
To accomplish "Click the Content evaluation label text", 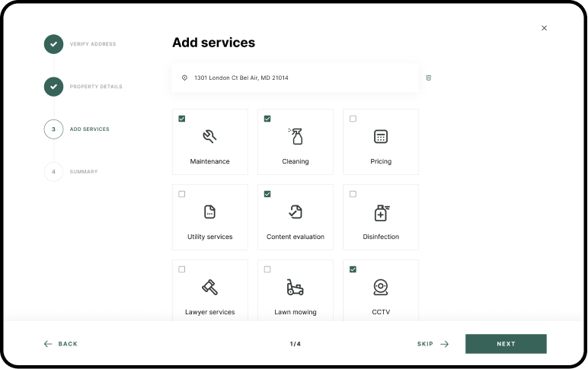I will pyautogui.click(x=296, y=237).
